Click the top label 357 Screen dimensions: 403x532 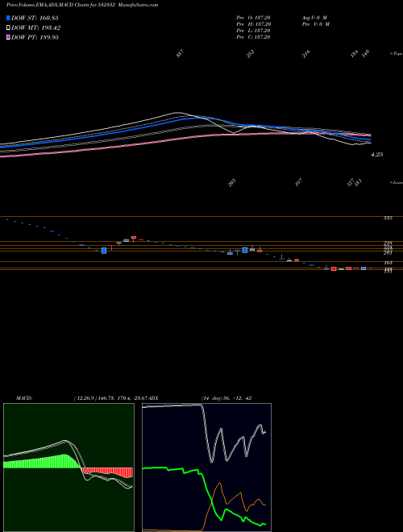[x=180, y=54]
